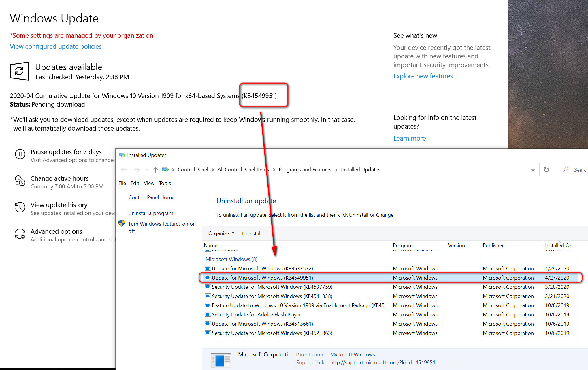
Task: Go back using the back arrow
Action: point(124,170)
